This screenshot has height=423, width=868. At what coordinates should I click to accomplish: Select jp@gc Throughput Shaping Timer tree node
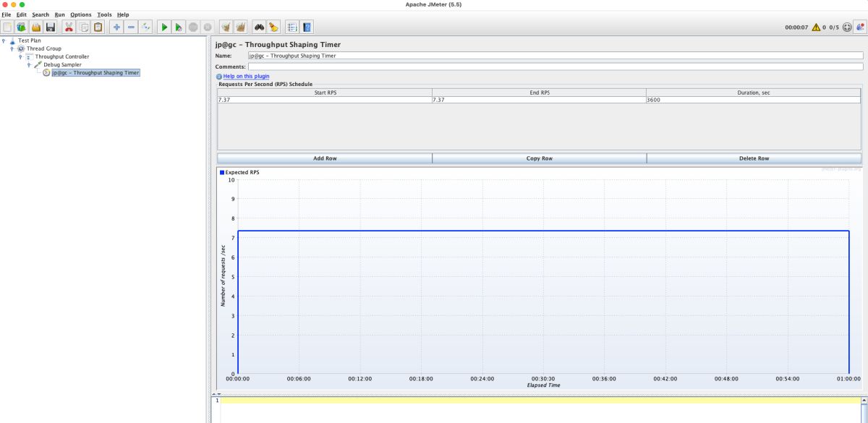pyautogui.click(x=95, y=72)
